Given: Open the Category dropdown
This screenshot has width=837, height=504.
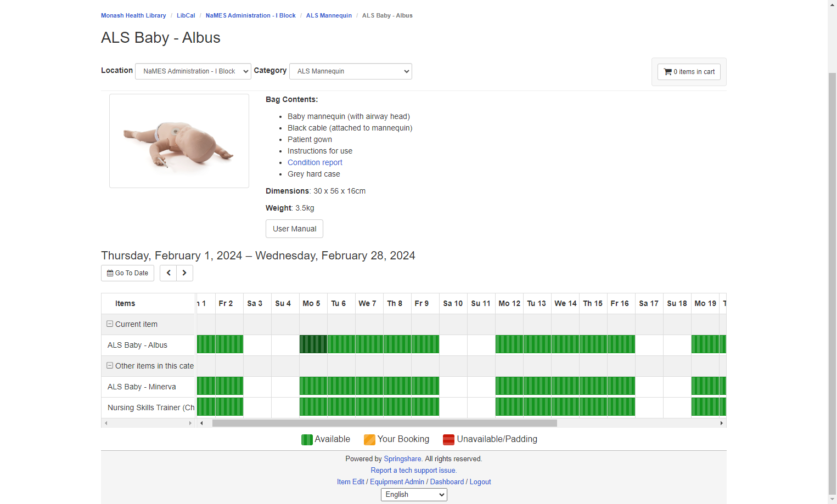Looking at the screenshot, I should coord(351,71).
